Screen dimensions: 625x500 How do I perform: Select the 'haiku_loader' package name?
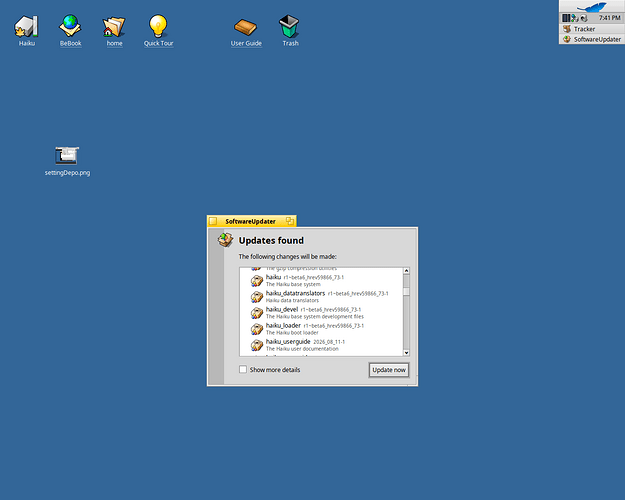283,325
